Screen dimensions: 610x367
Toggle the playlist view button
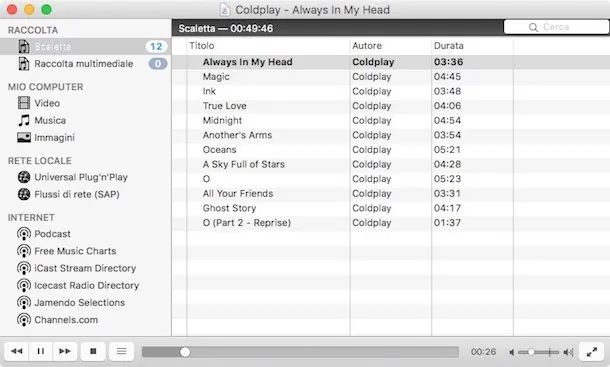pyautogui.click(x=121, y=351)
